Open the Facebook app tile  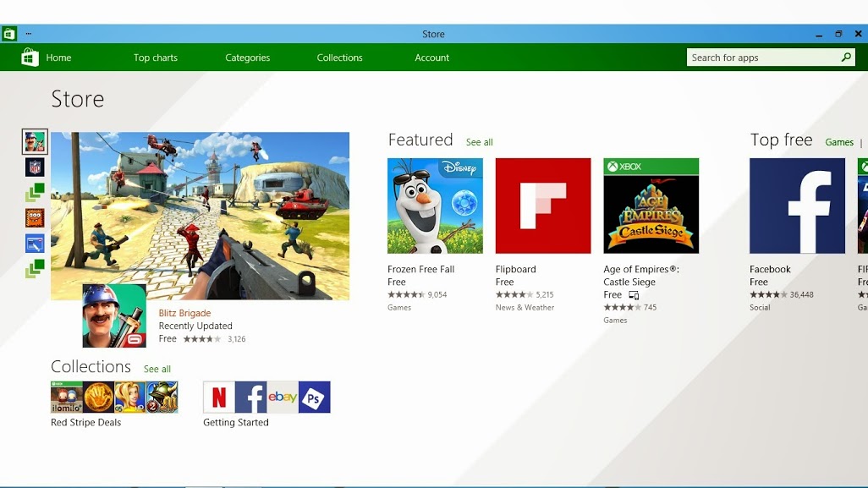coord(797,206)
